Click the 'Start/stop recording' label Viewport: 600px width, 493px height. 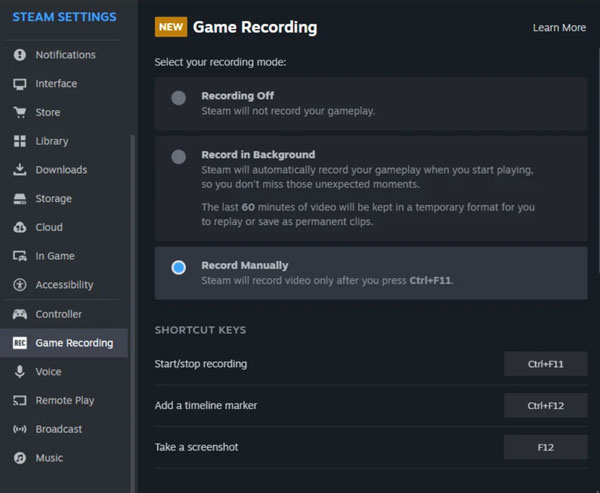201,364
